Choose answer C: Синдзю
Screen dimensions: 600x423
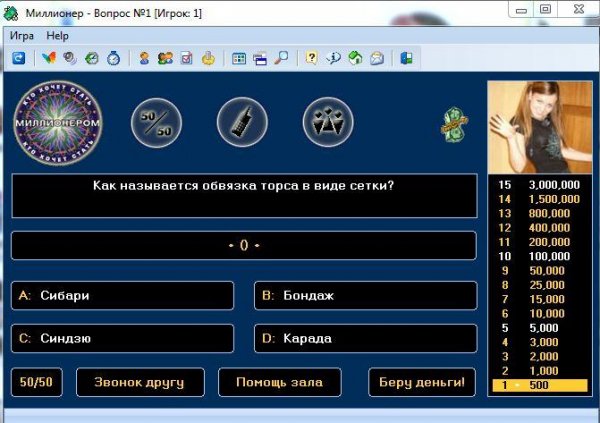122,338
